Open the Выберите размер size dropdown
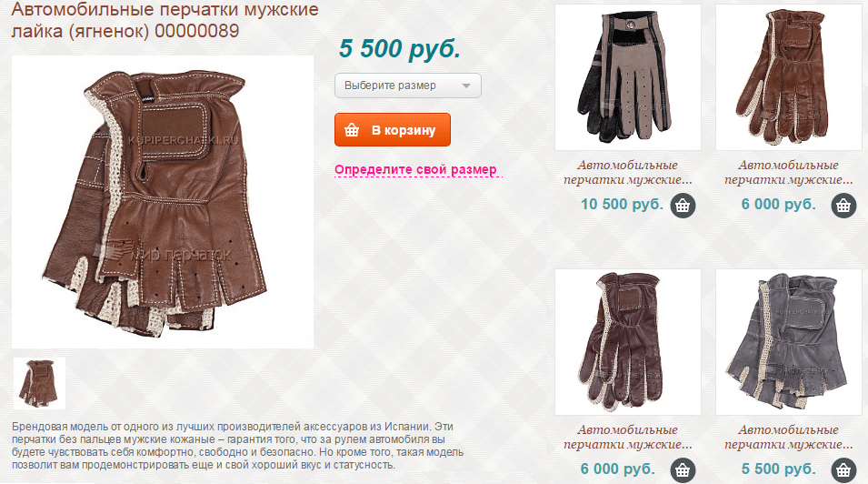 (408, 86)
